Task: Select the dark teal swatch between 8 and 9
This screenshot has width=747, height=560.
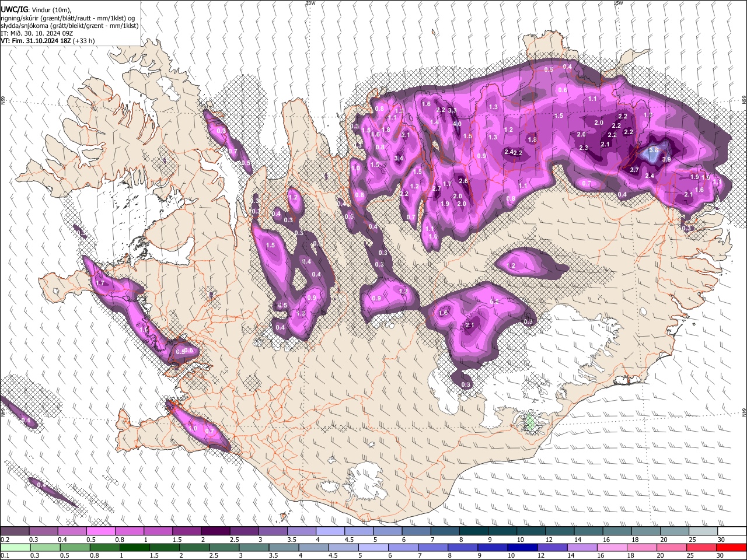Action: (x=474, y=531)
